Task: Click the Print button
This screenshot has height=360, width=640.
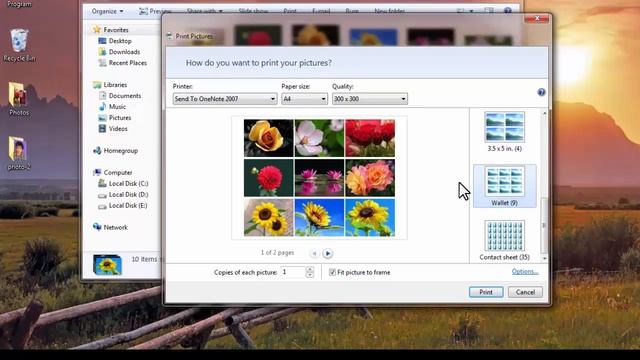Action: point(486,292)
